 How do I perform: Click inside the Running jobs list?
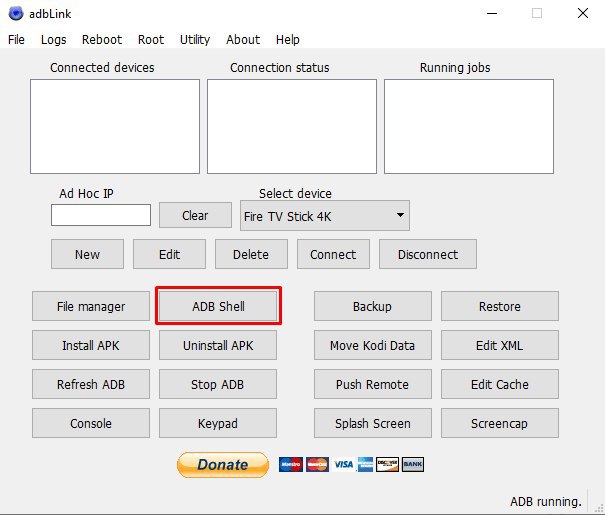(x=469, y=127)
